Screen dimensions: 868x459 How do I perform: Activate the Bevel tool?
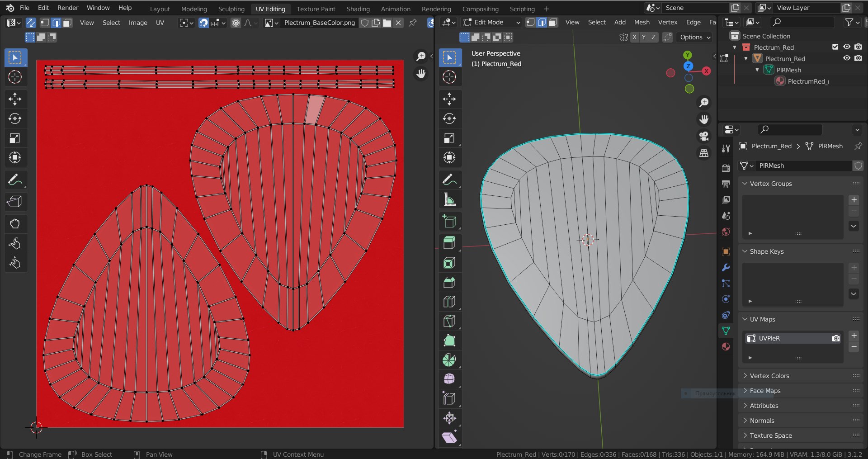449,282
